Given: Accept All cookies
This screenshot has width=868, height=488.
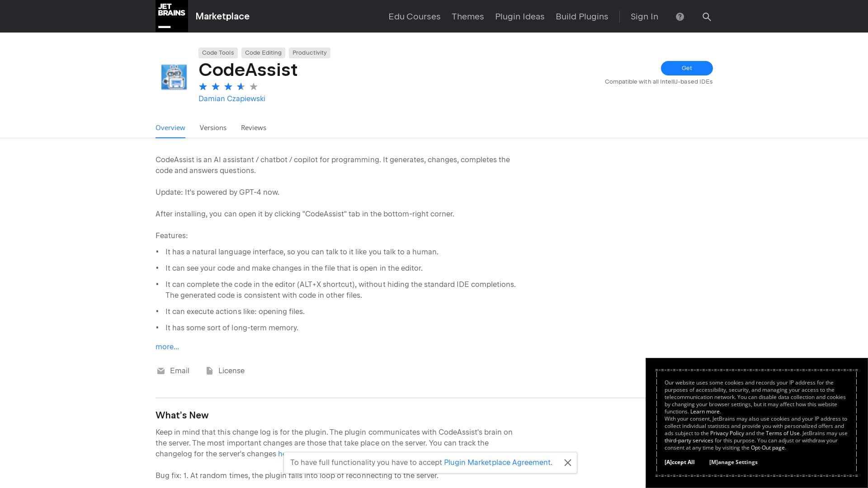Looking at the screenshot, I should [x=679, y=462].
